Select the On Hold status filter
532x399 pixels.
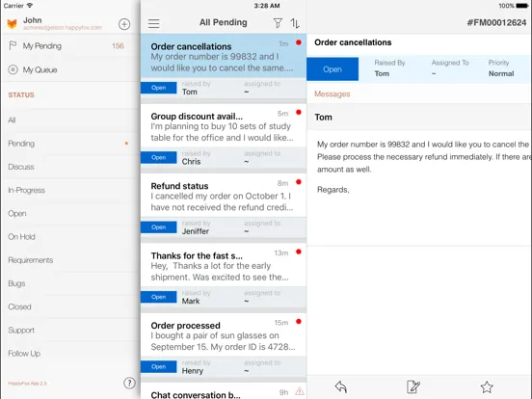70,237
